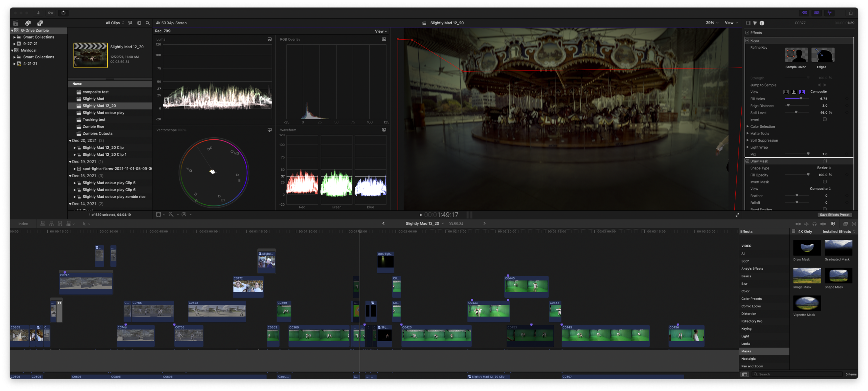Click the browser search magnifier icon

148,23
